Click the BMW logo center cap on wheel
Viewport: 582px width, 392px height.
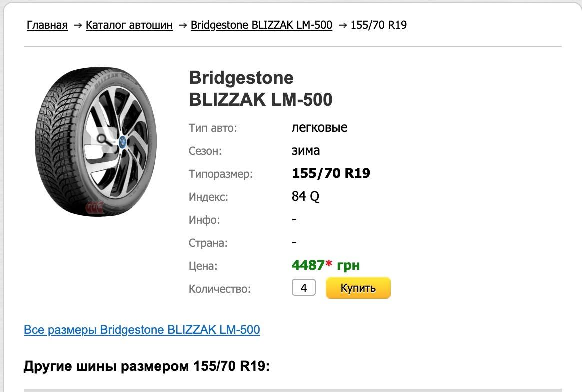pos(121,142)
